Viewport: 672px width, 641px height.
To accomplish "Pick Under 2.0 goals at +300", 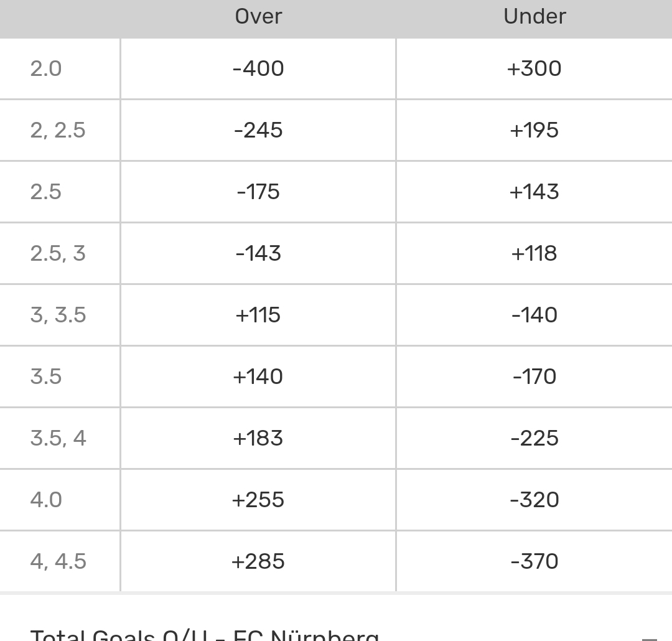I will pos(534,68).
